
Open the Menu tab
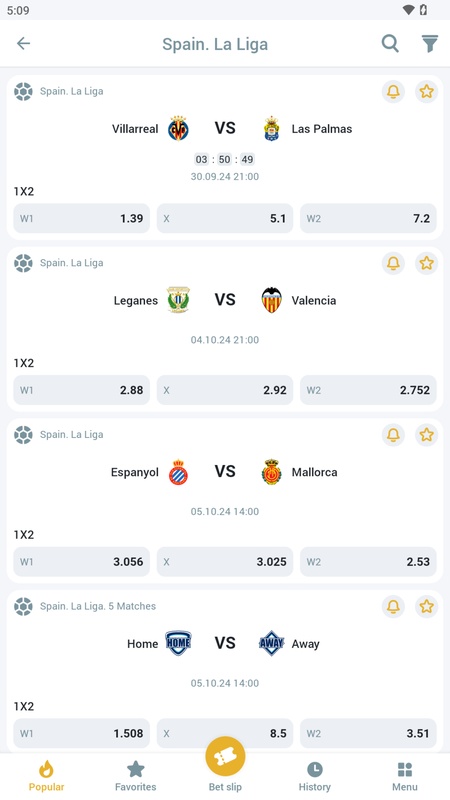tap(405, 776)
